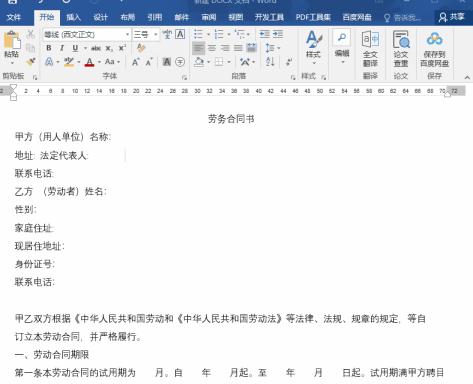This screenshot has width=473, height=384.
Task: Click the text highlight color button
Action: pyautogui.click(x=69, y=62)
